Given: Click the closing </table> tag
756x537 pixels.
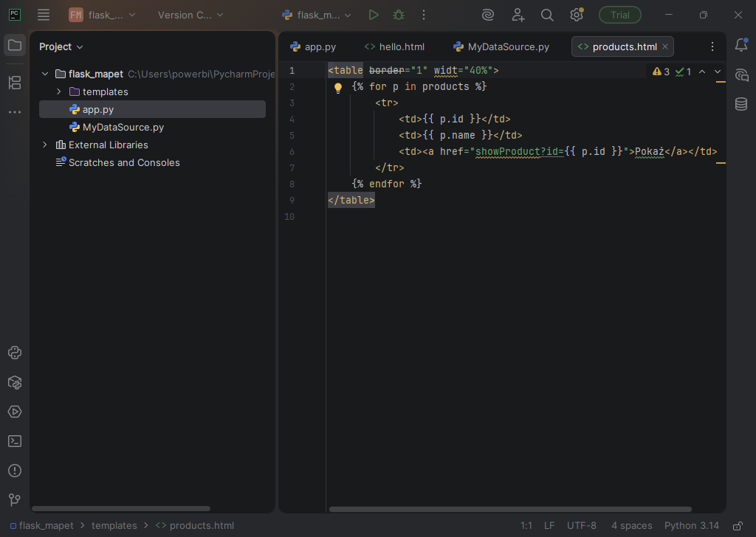Looking at the screenshot, I should click(351, 200).
